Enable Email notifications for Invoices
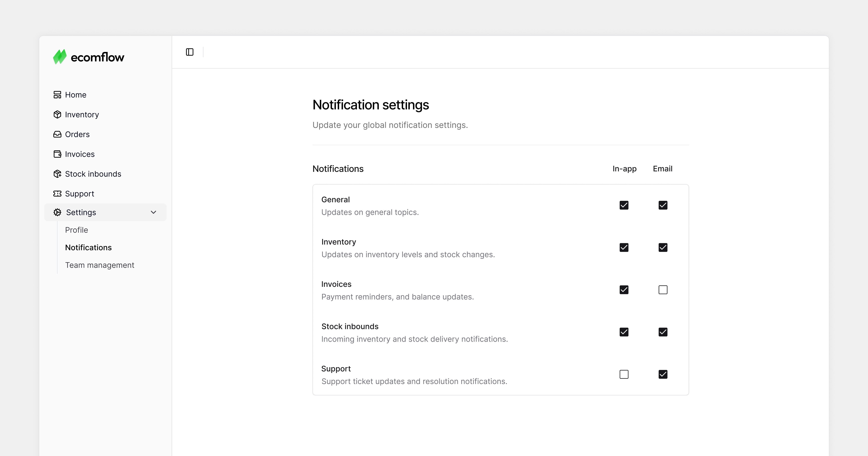The height and width of the screenshot is (456, 868). coord(663,290)
